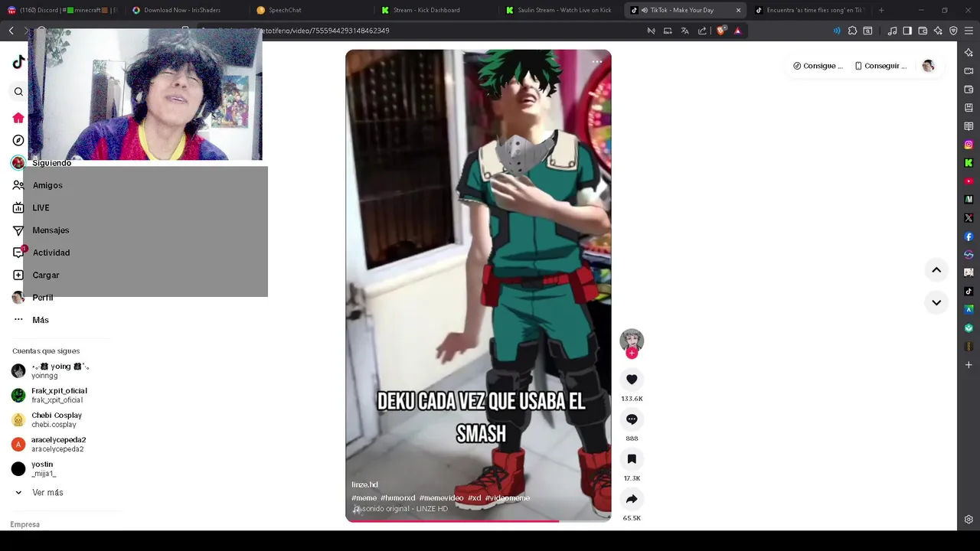Open TikTok search magnifier in sidebar

pyautogui.click(x=18, y=92)
